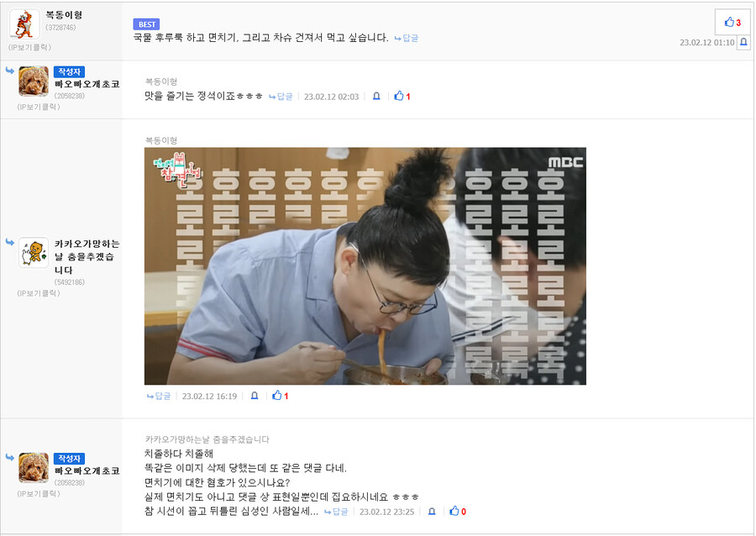756x536 pixels.
Task: Click IP보기클릭 under 카카오가망하는날 user
Action: pos(39,293)
